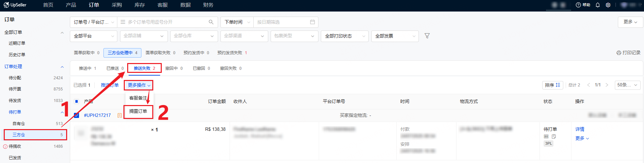
Task: Open the 详情 details link
Action: pyautogui.click(x=580, y=129)
